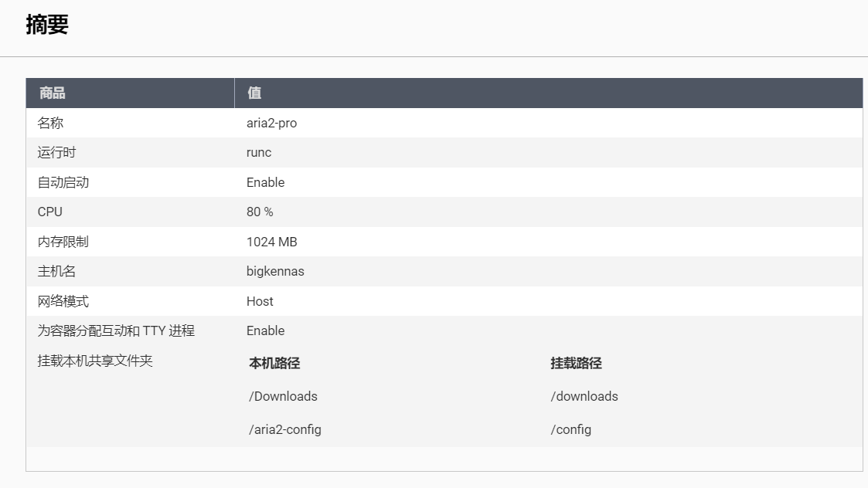This screenshot has width=868, height=488.
Task: Select the 商品 column header
Action: [53, 93]
